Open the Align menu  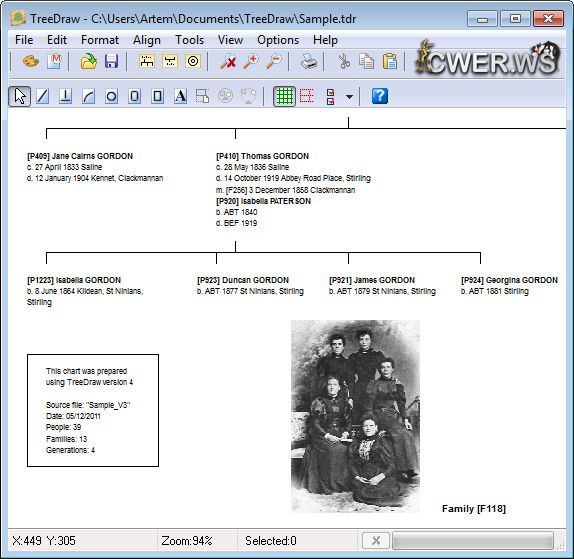(147, 40)
